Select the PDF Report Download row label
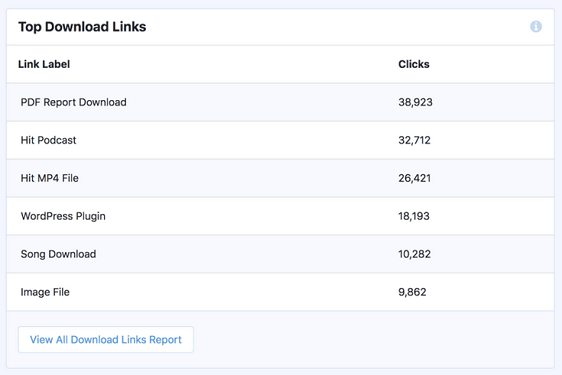The image size is (562, 375). [73, 102]
